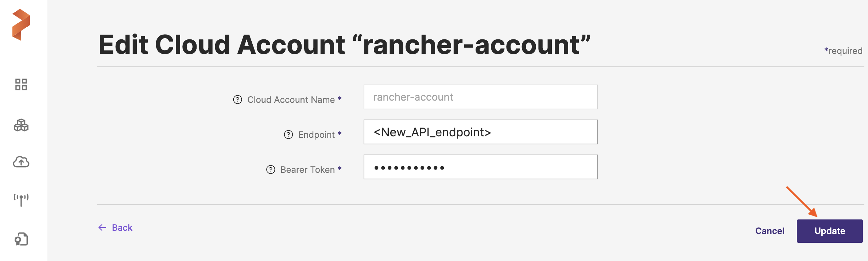
Task: Show help for Bearer Token field
Action: tap(271, 170)
